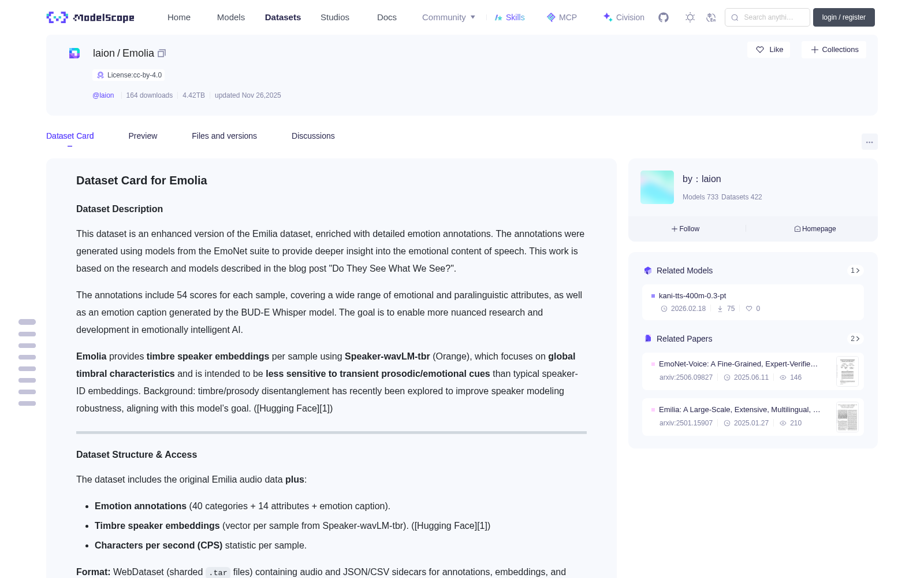Switch to Files and versions tab
Screen dimensions: 924x578
[224, 136]
